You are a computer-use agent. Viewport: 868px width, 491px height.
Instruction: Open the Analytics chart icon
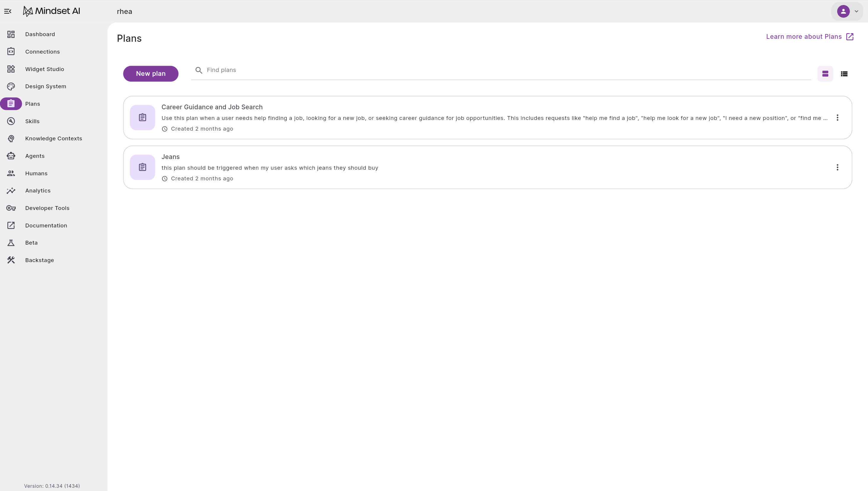tap(11, 190)
